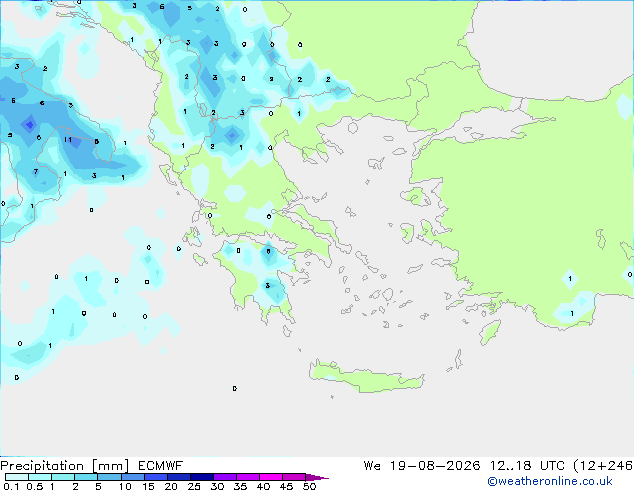Click the "50" label on the legend scale
The width and height of the screenshot is (634, 490).
pos(309,486)
